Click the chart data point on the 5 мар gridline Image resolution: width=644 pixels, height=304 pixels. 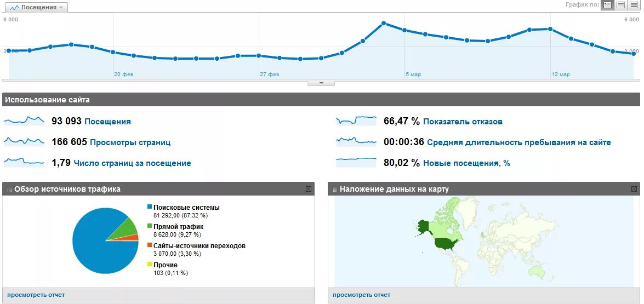(x=404, y=30)
